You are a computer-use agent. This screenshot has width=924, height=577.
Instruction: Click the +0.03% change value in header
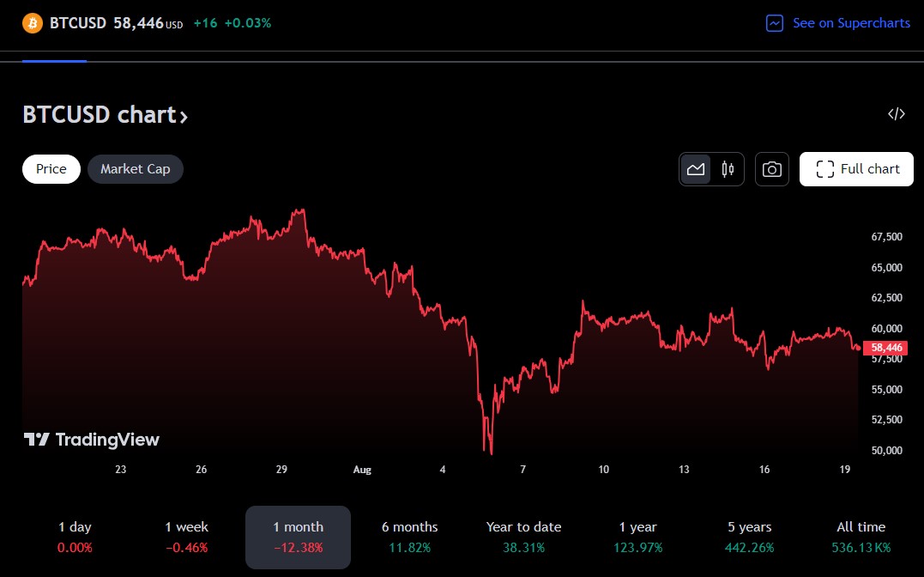coord(247,23)
